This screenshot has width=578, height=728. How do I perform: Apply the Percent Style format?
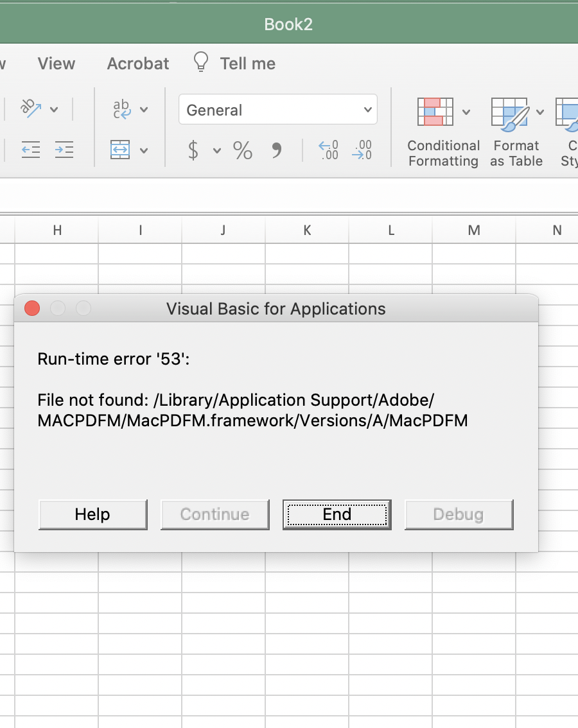click(243, 150)
